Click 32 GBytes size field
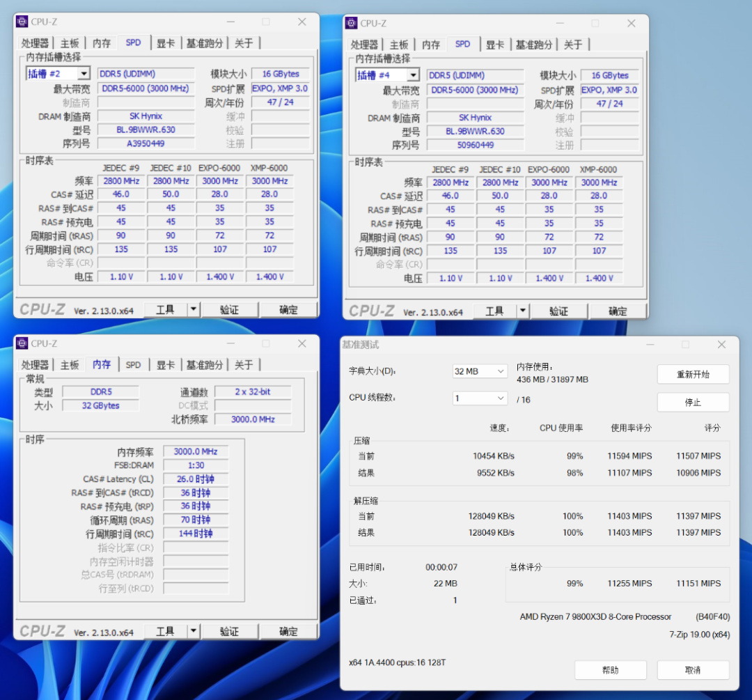 pos(101,405)
